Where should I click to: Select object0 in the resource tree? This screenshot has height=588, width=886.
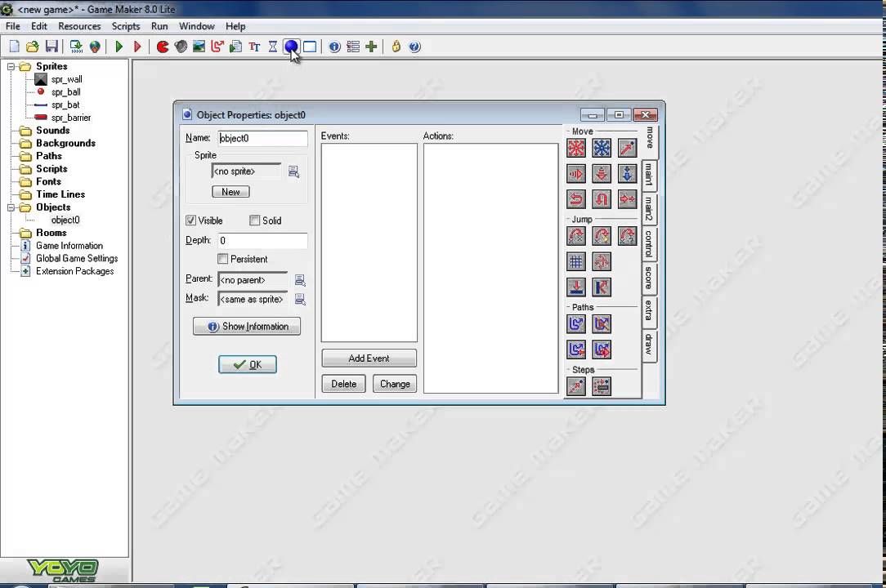(65, 220)
